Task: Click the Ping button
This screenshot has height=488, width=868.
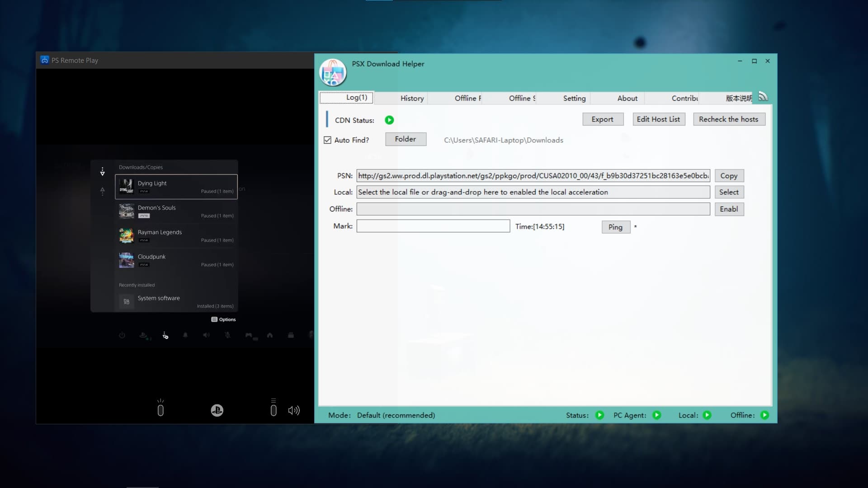Action: (616, 227)
